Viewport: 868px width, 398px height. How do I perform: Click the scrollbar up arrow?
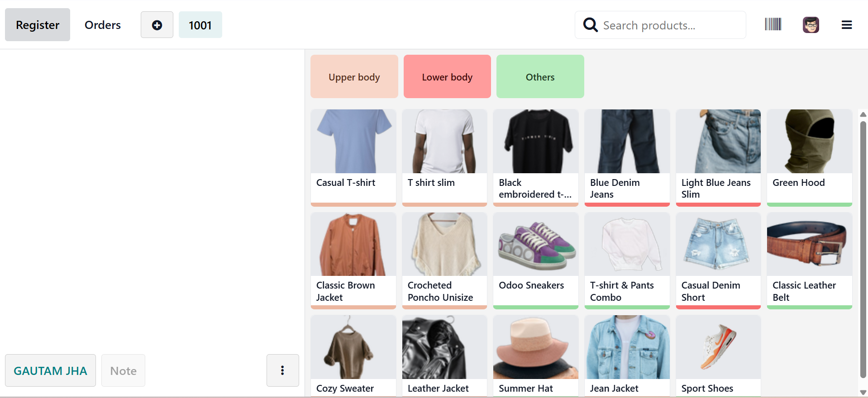click(x=863, y=114)
